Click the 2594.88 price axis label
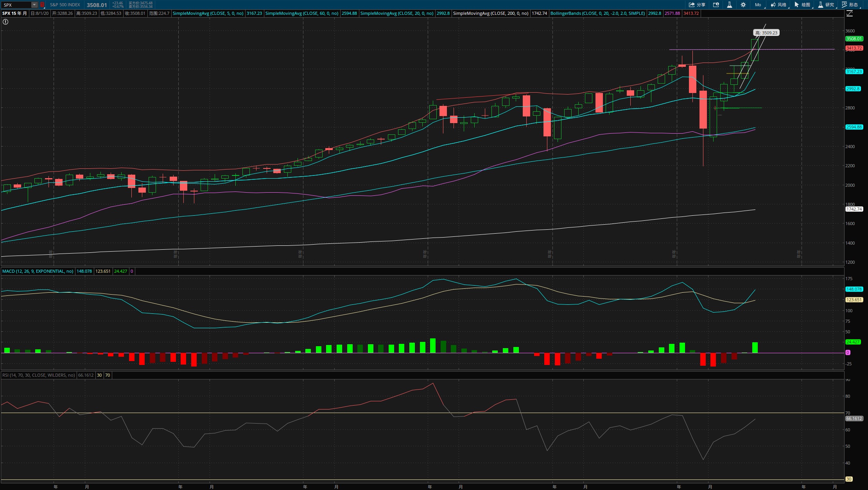This screenshot has width=868, height=490. 854,127
